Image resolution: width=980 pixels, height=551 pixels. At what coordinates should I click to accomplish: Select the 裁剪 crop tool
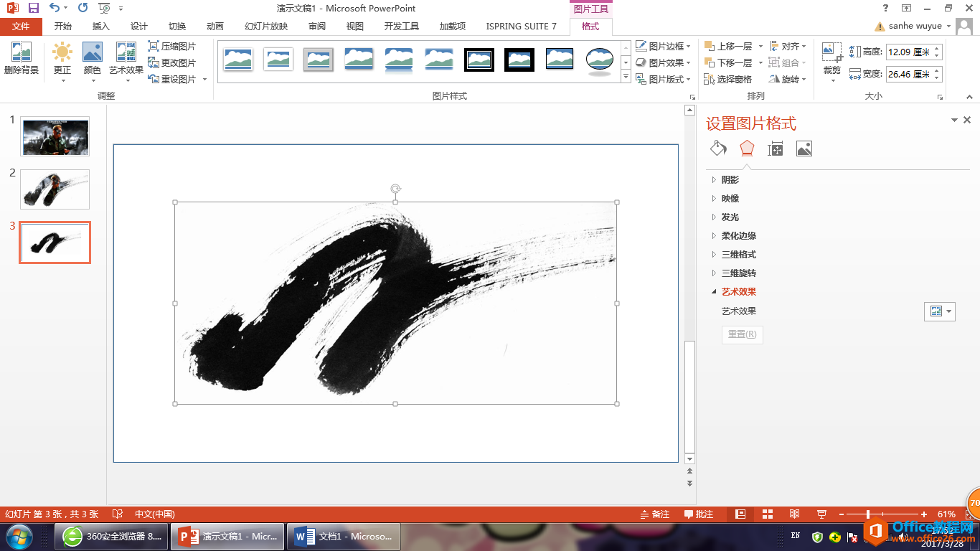[831, 54]
